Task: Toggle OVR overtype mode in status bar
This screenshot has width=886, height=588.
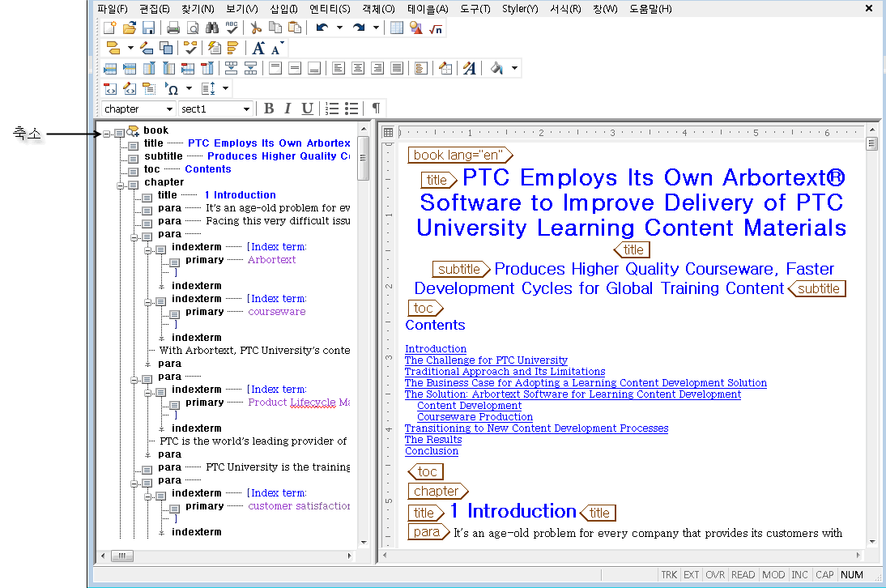Action: 715,574
